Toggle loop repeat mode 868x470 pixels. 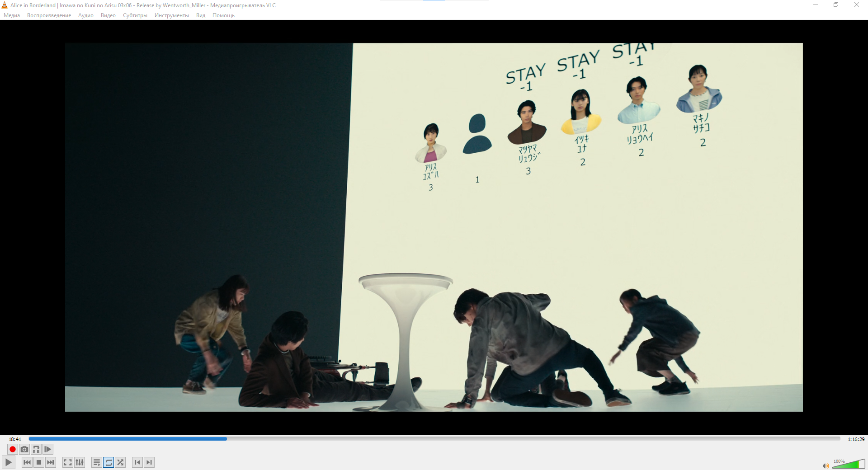click(x=108, y=462)
